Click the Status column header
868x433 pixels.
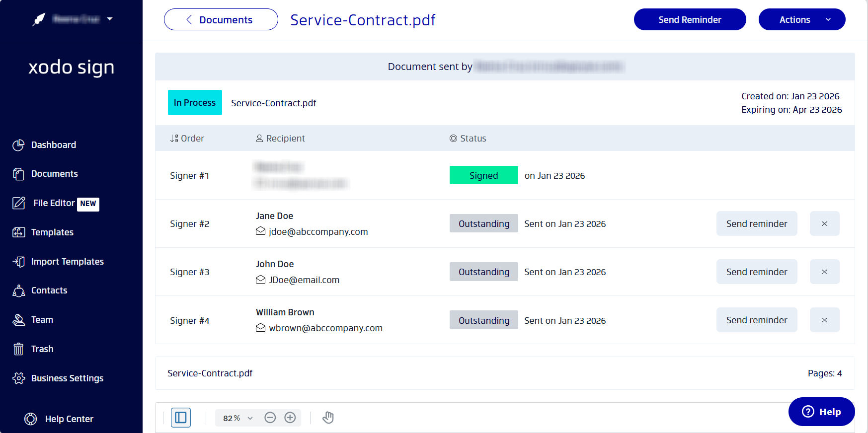click(468, 139)
